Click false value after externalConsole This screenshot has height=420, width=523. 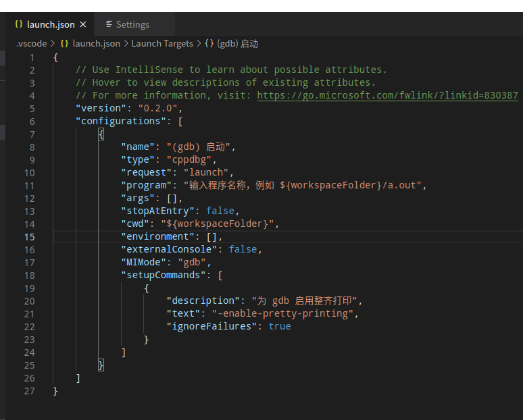[243, 249]
